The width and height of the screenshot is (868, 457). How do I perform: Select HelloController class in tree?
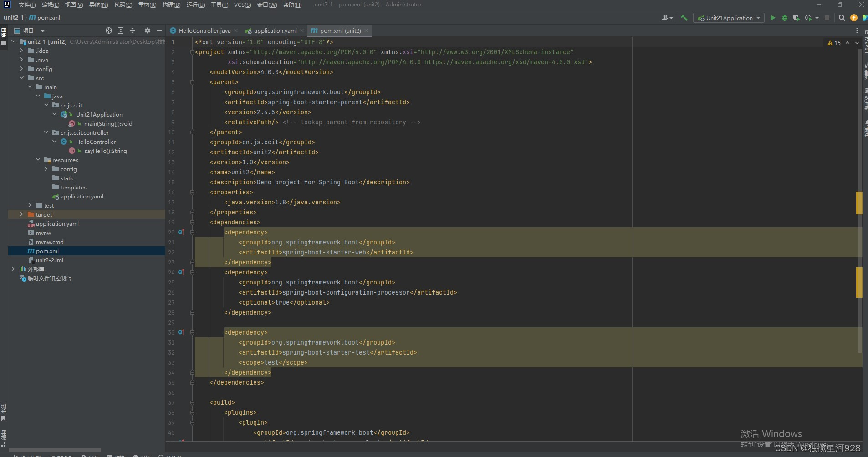[96, 142]
